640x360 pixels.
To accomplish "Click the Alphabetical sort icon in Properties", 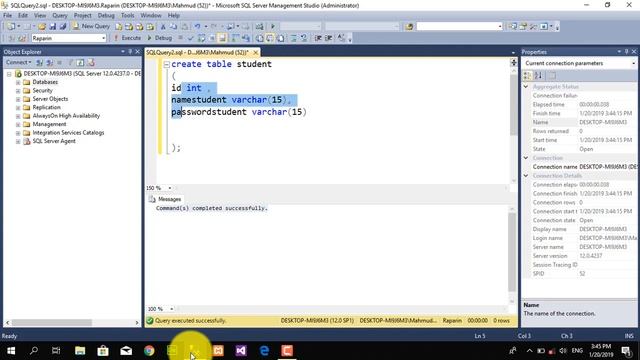I will pos(538,76).
